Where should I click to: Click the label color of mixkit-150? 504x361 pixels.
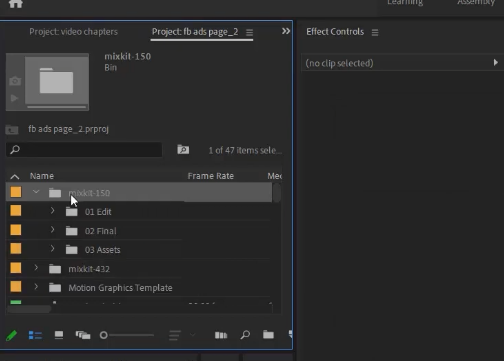tap(16, 192)
